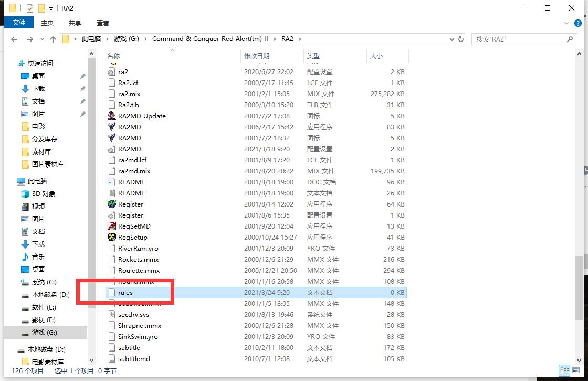Sort files by 修改日期 column header
This screenshot has height=381, width=588.
click(x=257, y=56)
